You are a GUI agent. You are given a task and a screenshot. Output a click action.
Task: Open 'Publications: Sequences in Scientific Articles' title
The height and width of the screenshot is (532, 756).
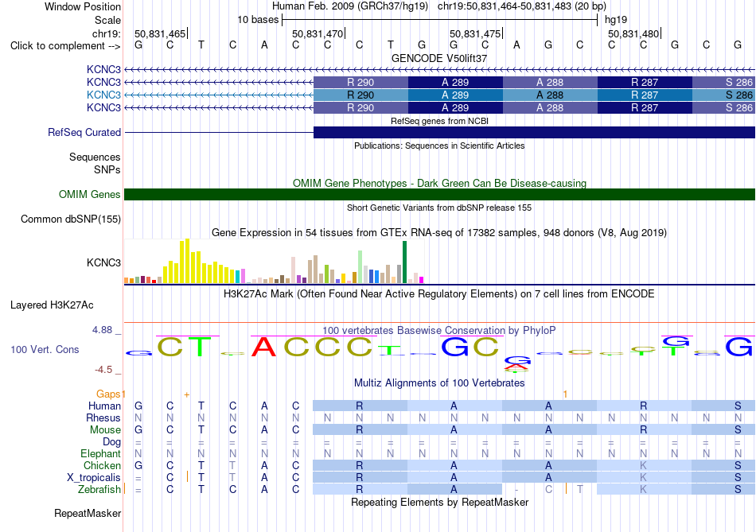[439, 146]
